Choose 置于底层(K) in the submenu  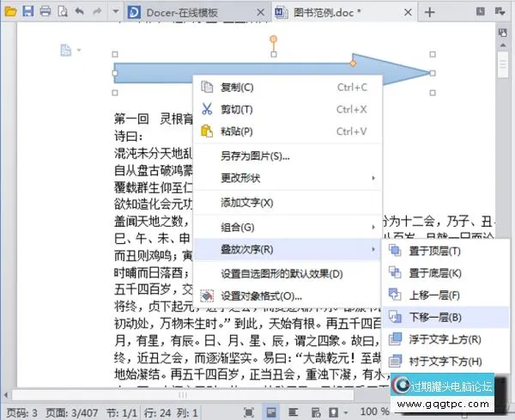coord(445,273)
